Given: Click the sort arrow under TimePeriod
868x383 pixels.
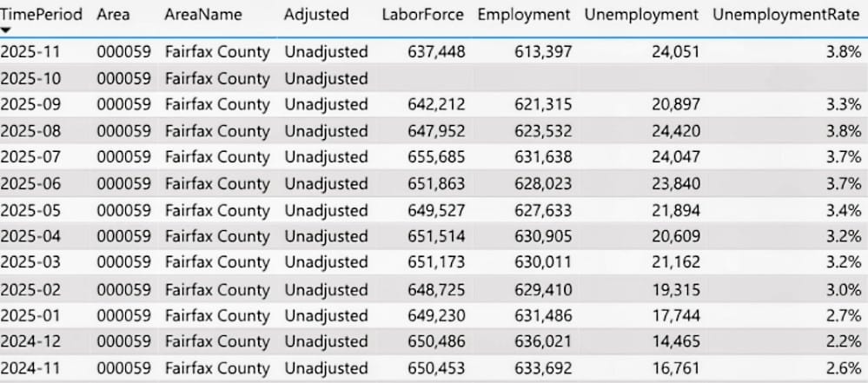Looking at the screenshot, I should coord(7,30).
